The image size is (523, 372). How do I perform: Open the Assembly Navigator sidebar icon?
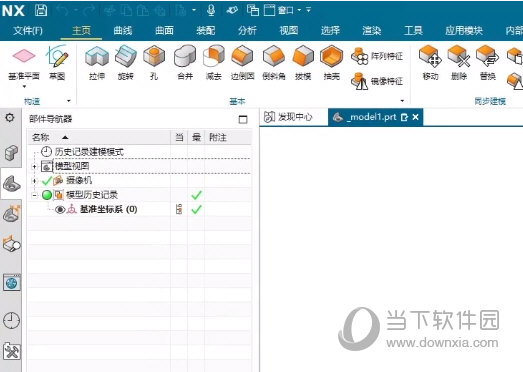pyautogui.click(x=12, y=153)
